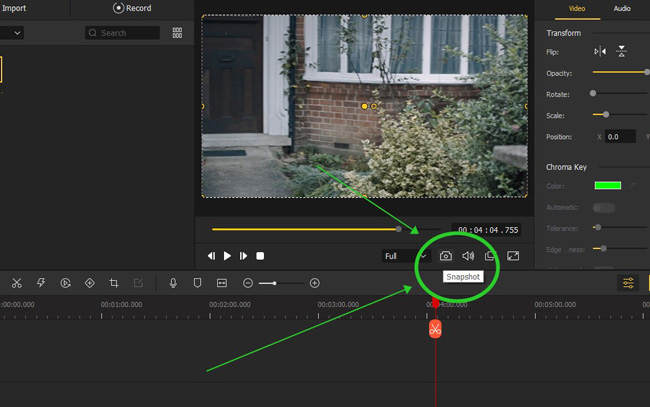Play the video preview
The width and height of the screenshot is (650, 407).
click(227, 256)
